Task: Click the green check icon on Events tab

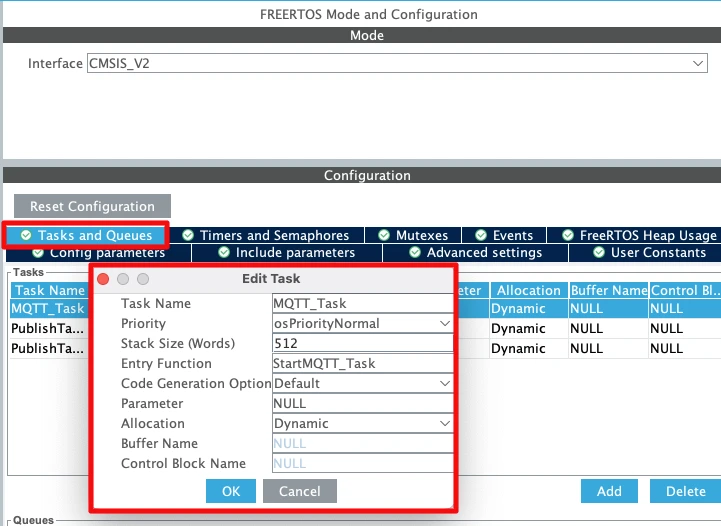Action: (x=481, y=235)
